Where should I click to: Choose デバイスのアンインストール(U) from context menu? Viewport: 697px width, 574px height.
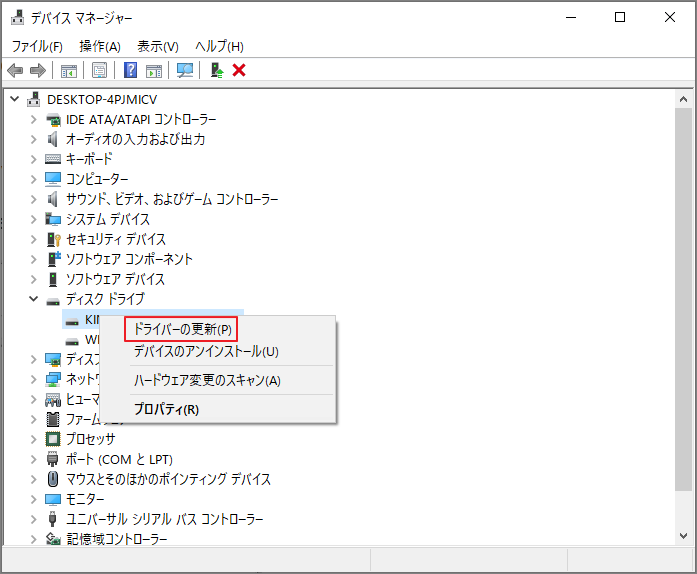click(x=206, y=351)
